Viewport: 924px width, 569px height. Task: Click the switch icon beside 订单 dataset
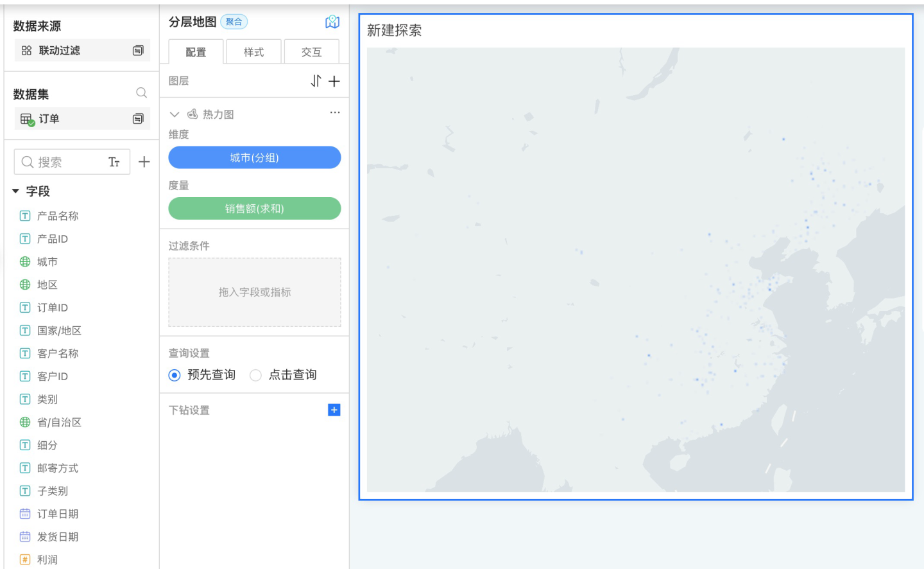point(138,119)
